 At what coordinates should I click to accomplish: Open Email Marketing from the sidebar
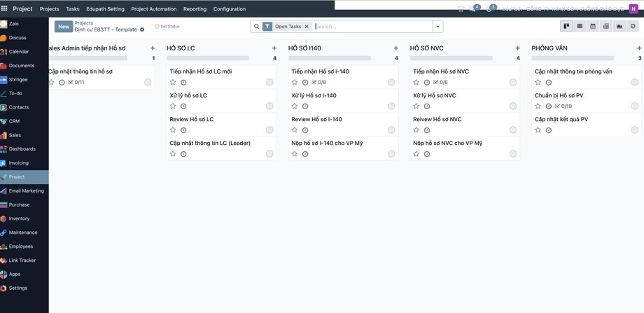click(x=24, y=191)
